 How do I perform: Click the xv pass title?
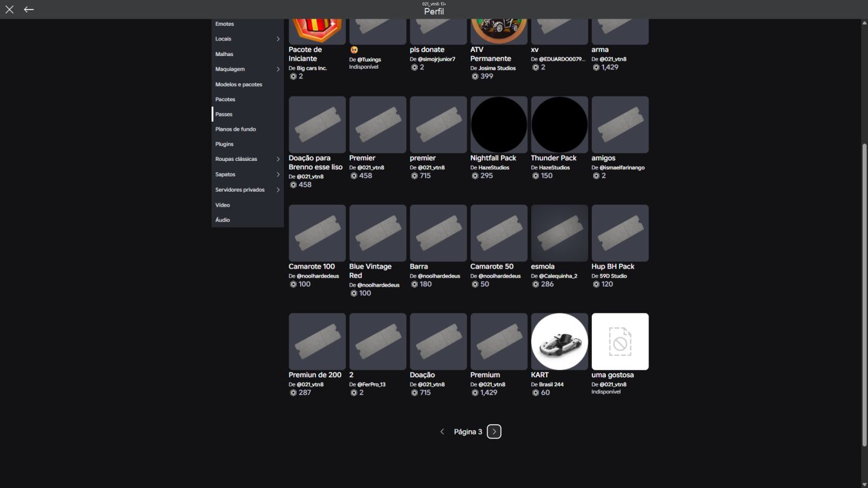pyautogui.click(x=535, y=49)
